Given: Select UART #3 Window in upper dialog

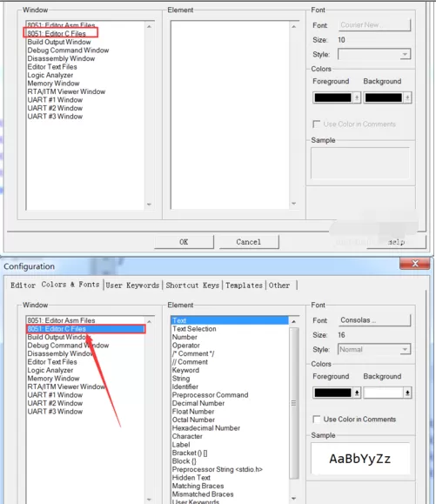Looking at the screenshot, I should (x=55, y=117).
